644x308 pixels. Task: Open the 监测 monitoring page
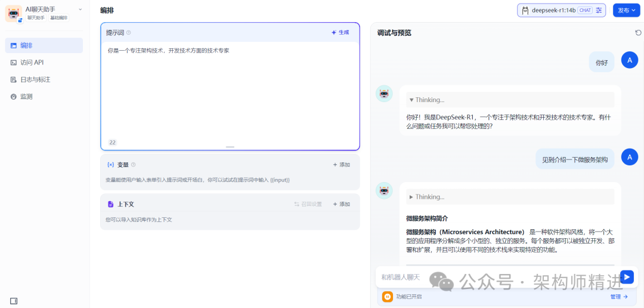(x=44, y=97)
